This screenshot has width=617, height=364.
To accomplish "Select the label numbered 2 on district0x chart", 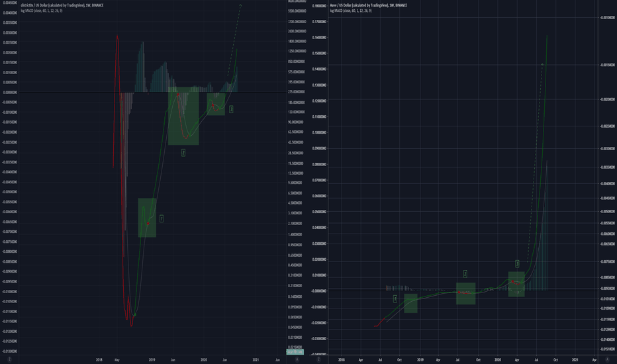I will tap(183, 152).
